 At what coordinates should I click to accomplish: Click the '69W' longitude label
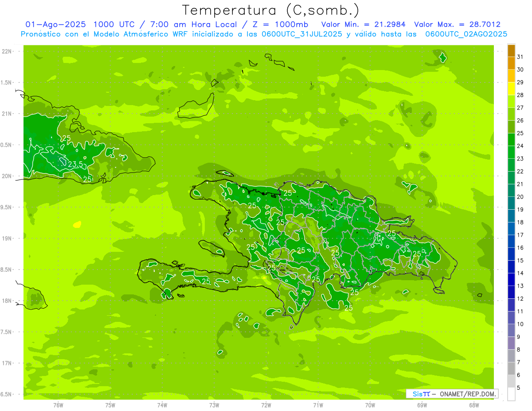[x=422, y=405]
